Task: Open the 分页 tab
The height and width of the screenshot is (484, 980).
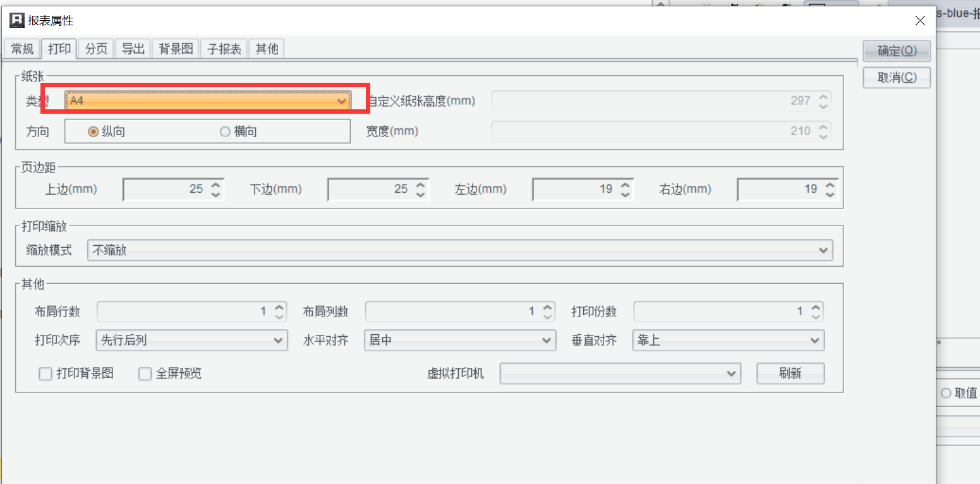Action: click(96, 49)
